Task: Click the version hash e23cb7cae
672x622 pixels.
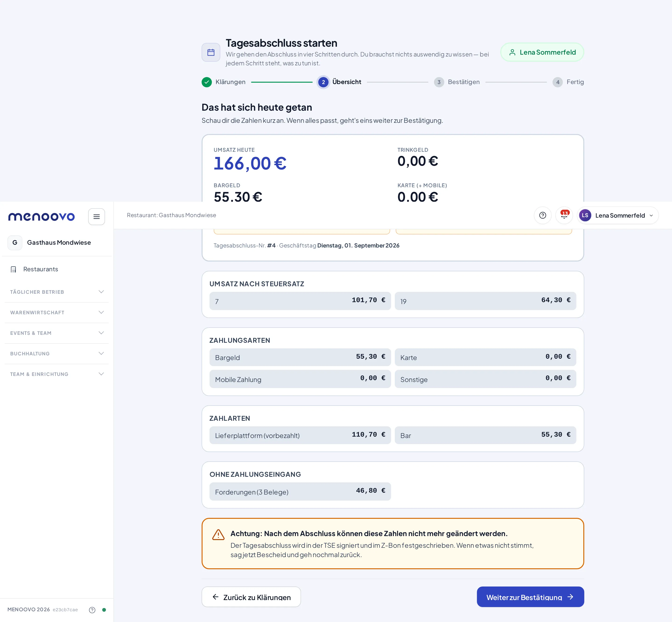Action: 65,610
